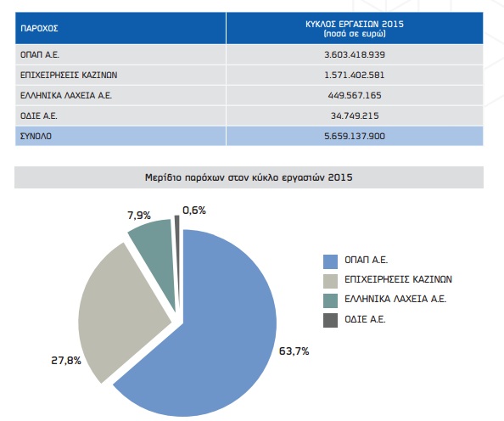Click the dark gray ΟΔΙΕ legend swatch
This screenshot has height=421, width=504.
pos(330,320)
